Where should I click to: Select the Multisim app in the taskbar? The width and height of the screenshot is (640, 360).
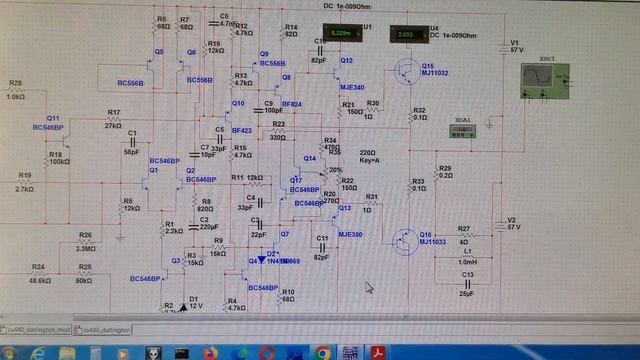pos(350,353)
